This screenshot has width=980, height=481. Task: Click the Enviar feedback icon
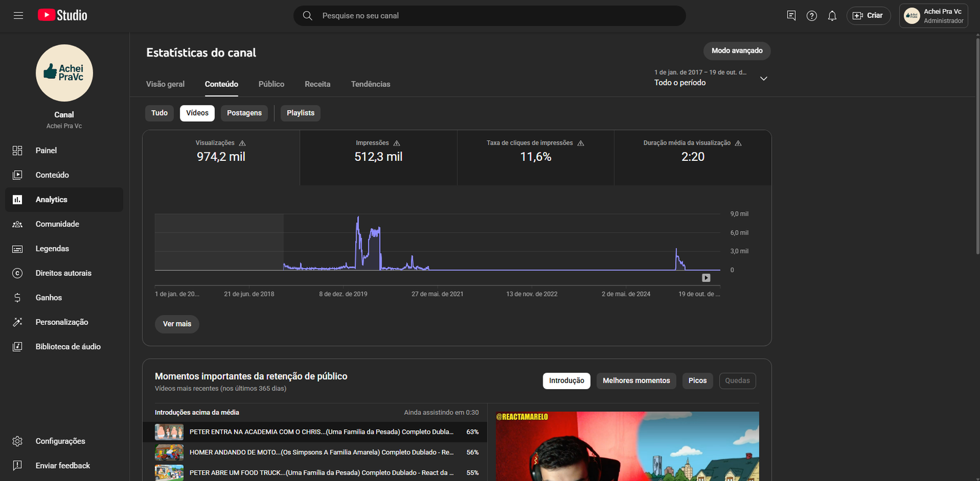coord(17,466)
